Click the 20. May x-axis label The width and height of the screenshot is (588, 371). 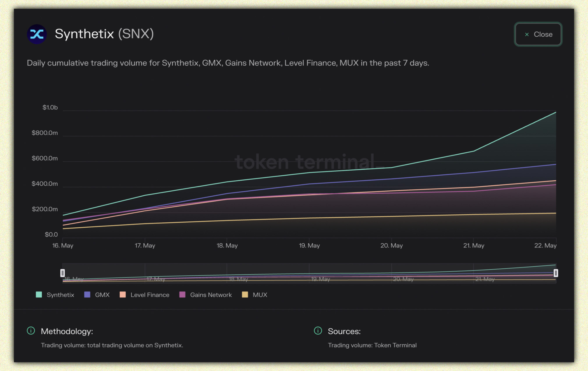392,246
